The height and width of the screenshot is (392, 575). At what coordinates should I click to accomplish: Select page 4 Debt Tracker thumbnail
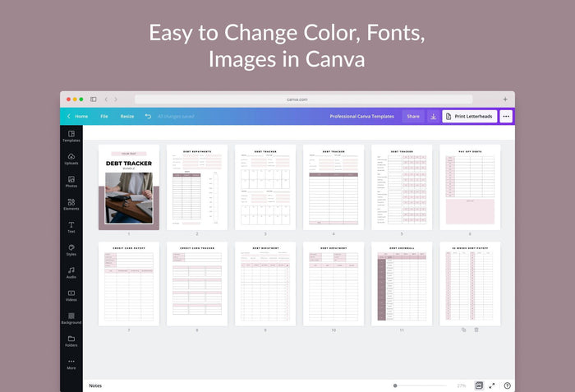click(x=333, y=187)
